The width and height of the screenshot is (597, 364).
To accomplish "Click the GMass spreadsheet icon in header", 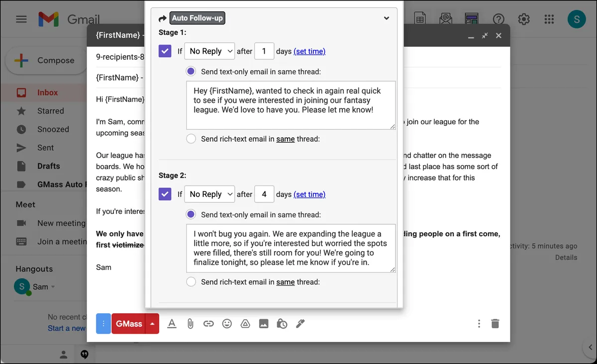I will click(x=420, y=19).
